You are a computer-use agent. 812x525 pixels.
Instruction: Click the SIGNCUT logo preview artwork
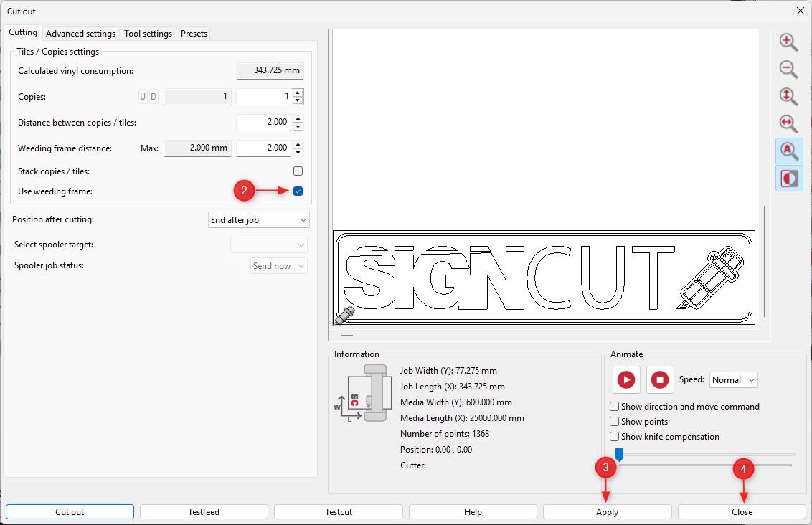(544, 278)
